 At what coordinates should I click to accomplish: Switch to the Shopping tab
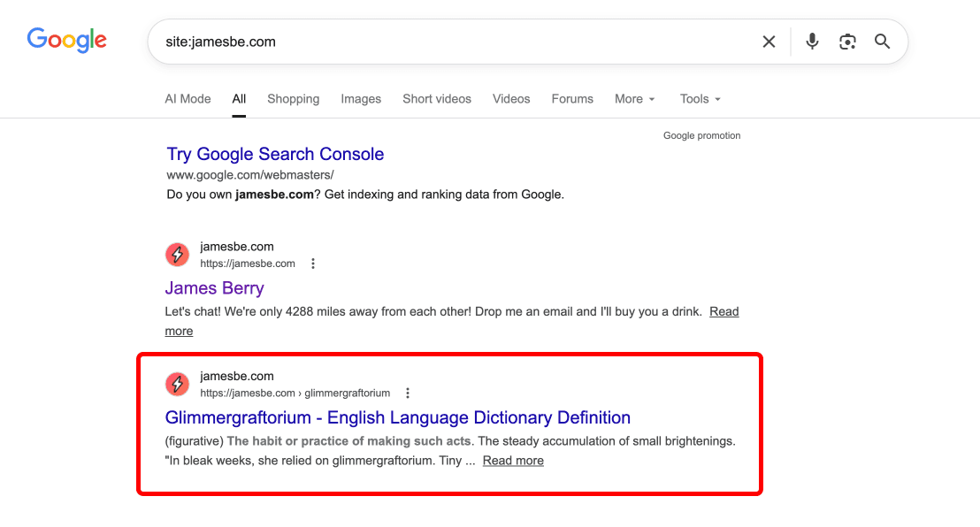point(293,99)
